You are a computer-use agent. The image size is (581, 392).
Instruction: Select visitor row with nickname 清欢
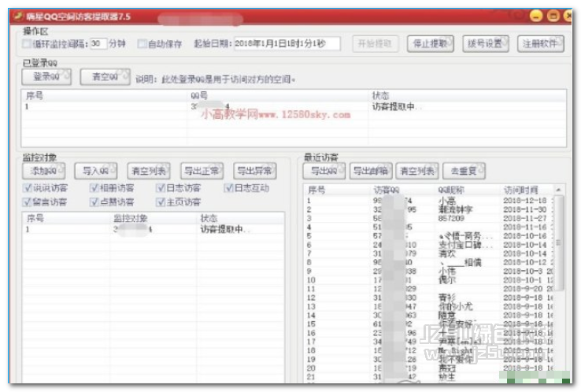(430, 253)
